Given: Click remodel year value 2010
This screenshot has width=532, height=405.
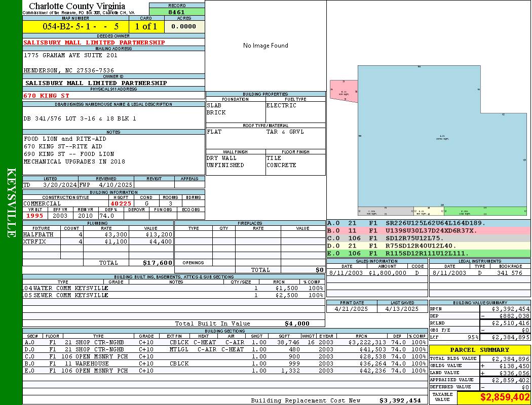Looking at the screenshot, I should click(x=85, y=216).
